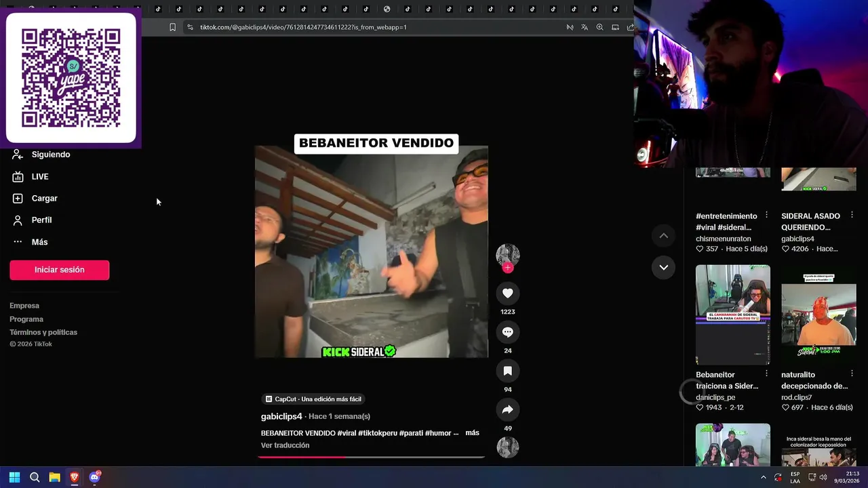The image size is (868, 488).
Task: Open Brave browser from the taskbar
Action: [x=74, y=477]
